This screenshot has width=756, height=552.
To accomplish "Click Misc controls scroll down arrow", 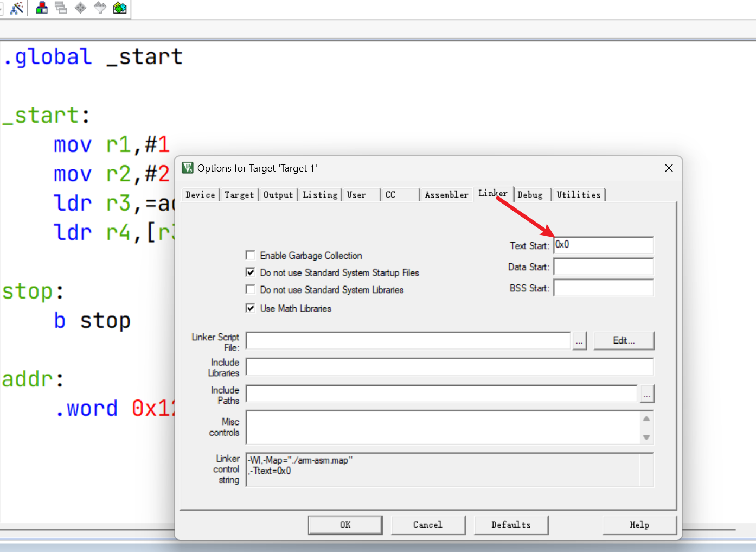I will pyautogui.click(x=646, y=437).
